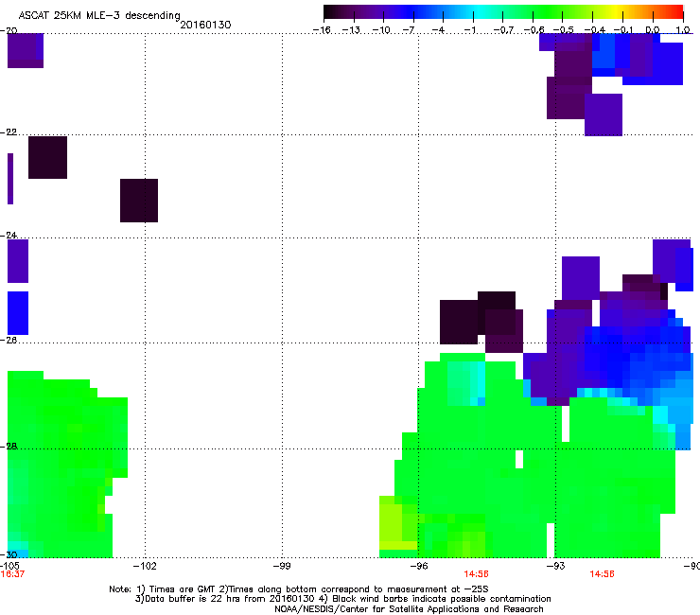The width and height of the screenshot is (700, 615).
Task: Click the color bar label -4
Action: (438, 30)
